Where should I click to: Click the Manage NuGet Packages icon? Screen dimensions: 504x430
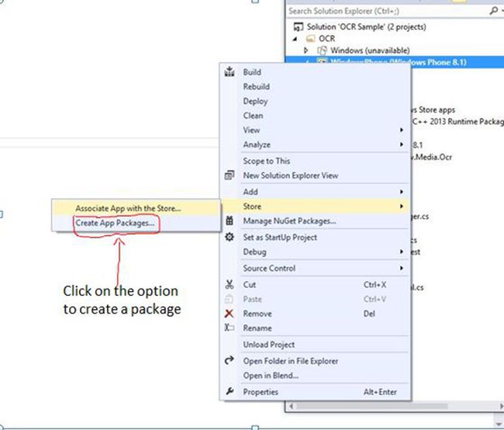click(x=230, y=220)
